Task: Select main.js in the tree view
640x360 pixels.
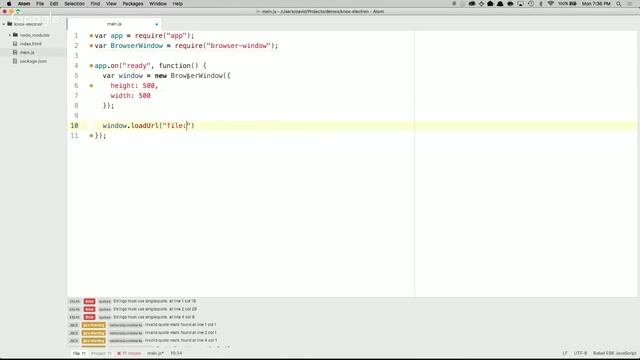Action: pyautogui.click(x=27, y=52)
